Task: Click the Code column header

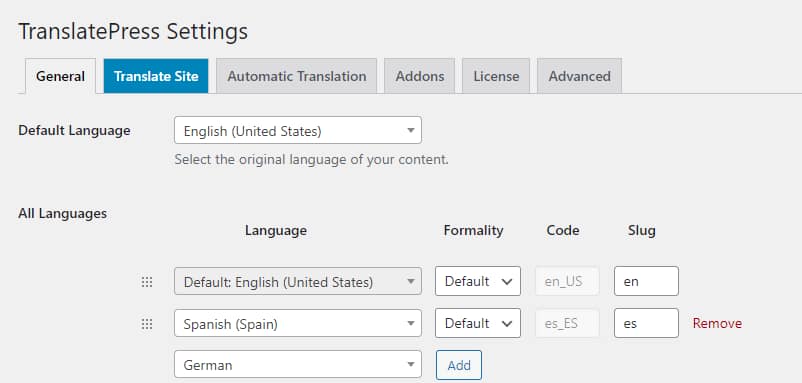Action: [x=563, y=231]
